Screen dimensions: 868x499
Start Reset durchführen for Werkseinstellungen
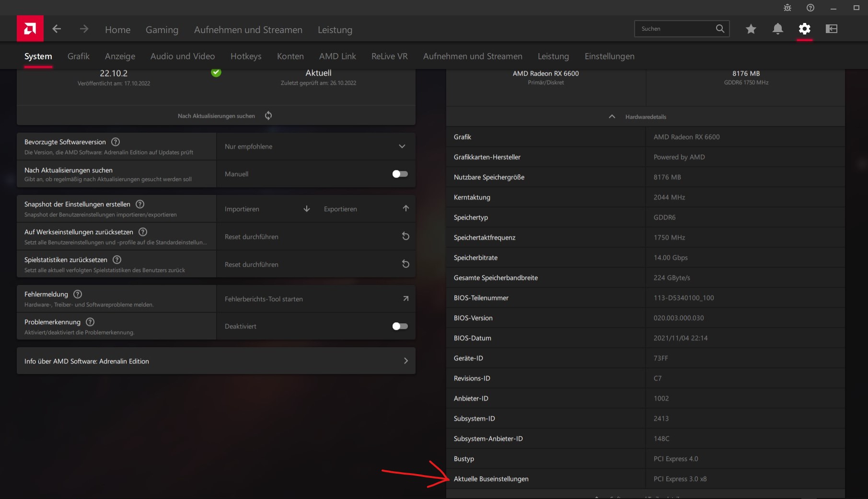click(252, 237)
